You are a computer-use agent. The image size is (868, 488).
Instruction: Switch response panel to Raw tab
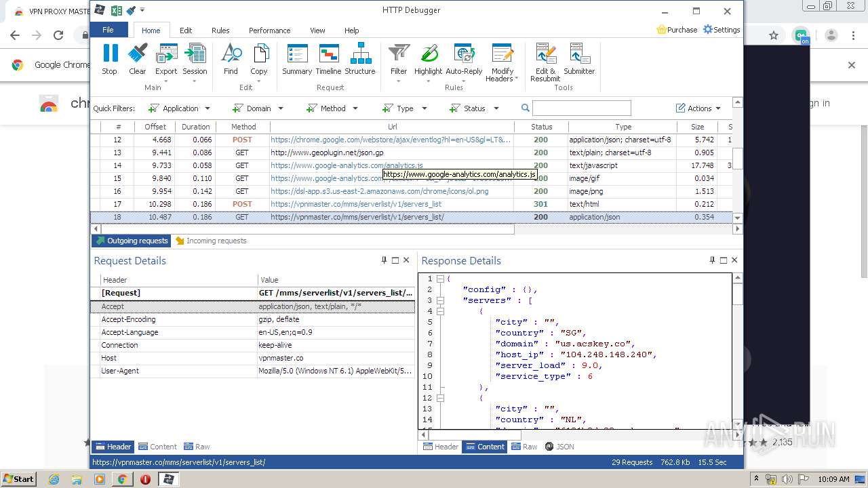[524, 447]
